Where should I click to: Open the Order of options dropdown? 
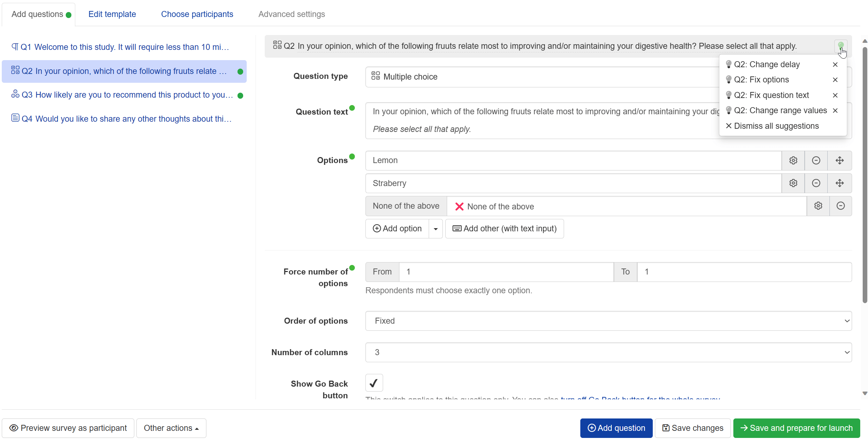(x=608, y=321)
